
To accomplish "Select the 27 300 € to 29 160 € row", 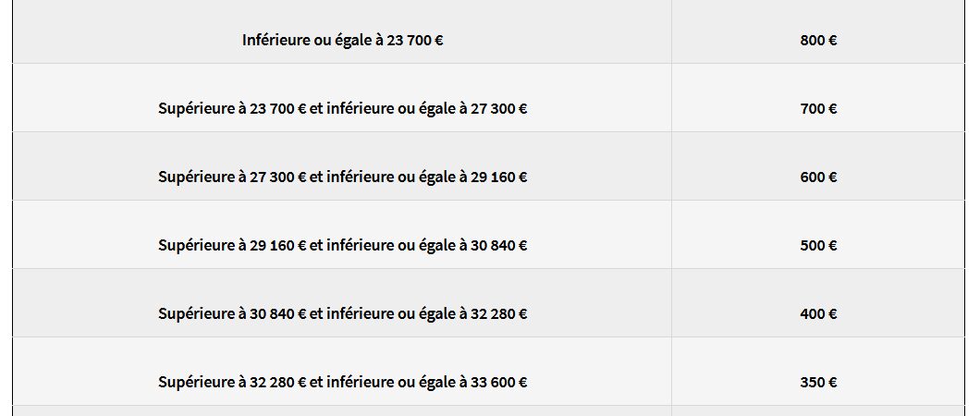I will (489, 166).
